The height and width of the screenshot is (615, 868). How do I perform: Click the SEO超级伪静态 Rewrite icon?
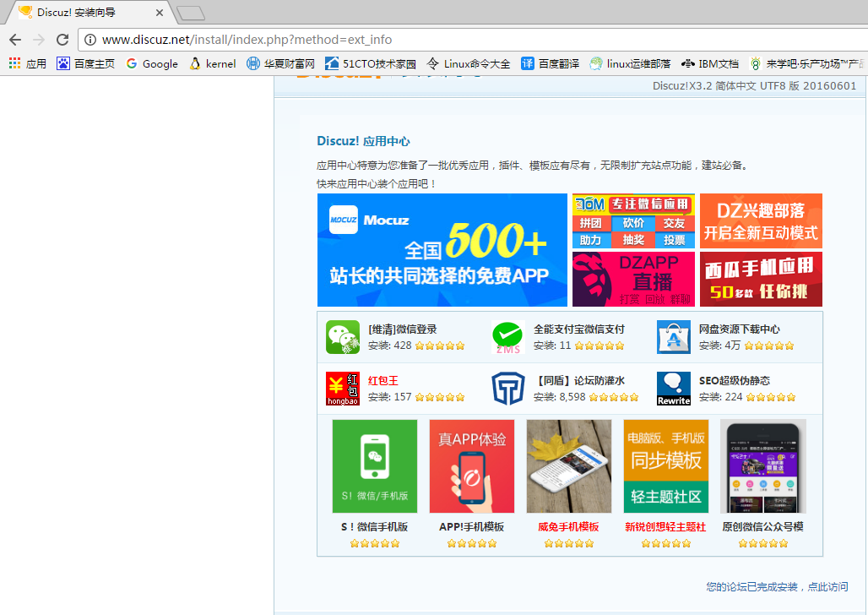[674, 389]
